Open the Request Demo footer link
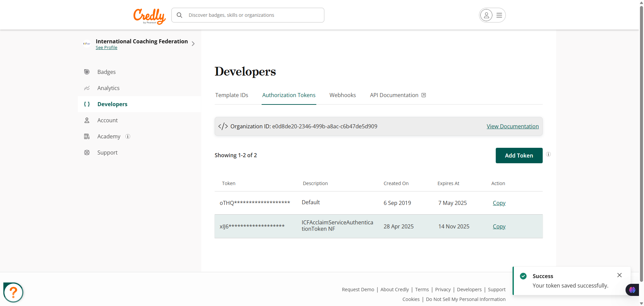The image size is (644, 306). tap(358, 290)
